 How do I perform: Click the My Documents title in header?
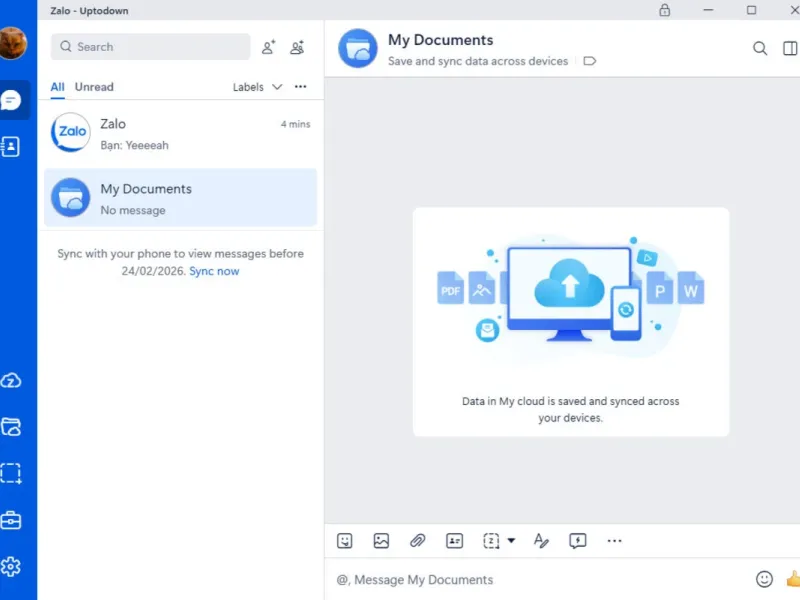440,40
